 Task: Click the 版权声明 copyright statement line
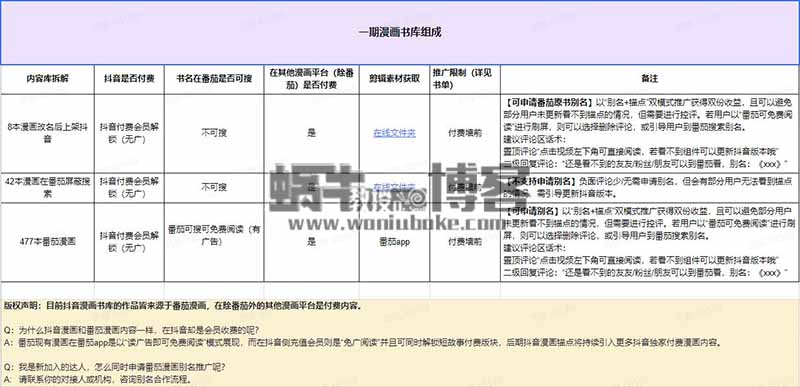[184, 306]
